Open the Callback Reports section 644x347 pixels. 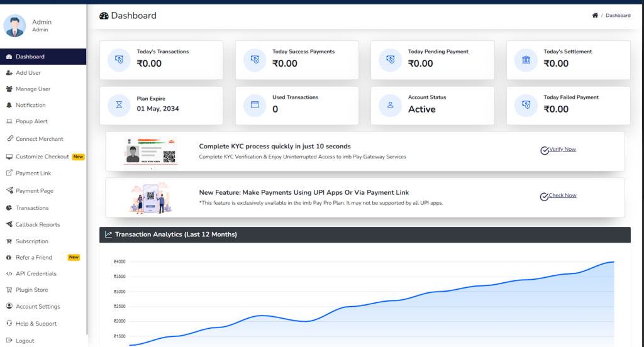coord(38,224)
